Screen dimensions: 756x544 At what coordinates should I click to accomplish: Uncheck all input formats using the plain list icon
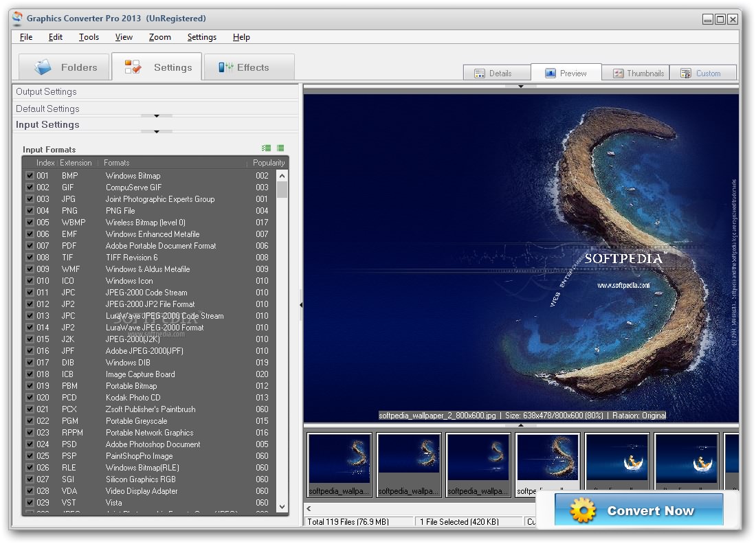pyautogui.click(x=280, y=148)
